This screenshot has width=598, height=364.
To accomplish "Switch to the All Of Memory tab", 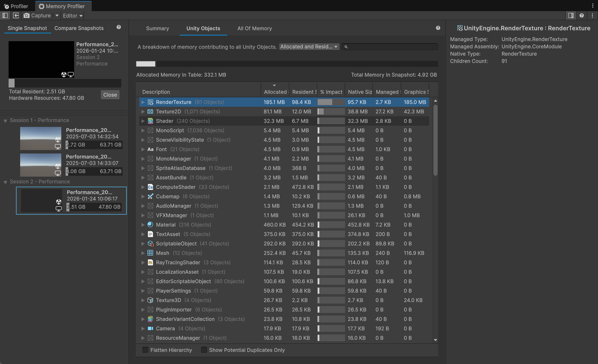I will (x=255, y=28).
